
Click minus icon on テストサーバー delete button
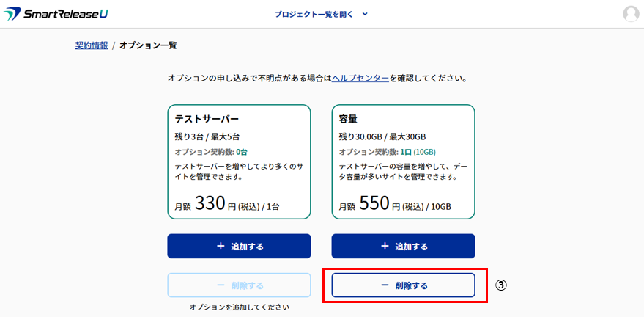point(221,285)
